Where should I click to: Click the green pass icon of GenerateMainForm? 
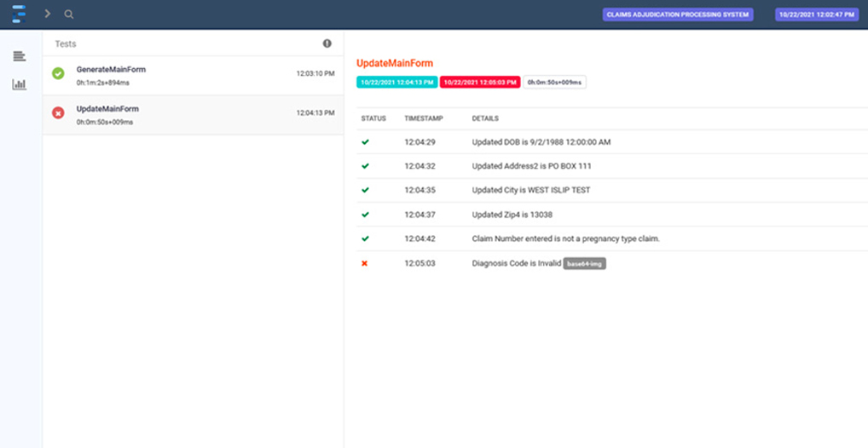pyautogui.click(x=58, y=73)
